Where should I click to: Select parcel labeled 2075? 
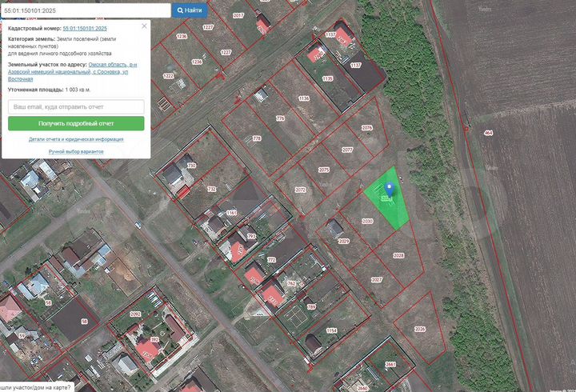324,170
